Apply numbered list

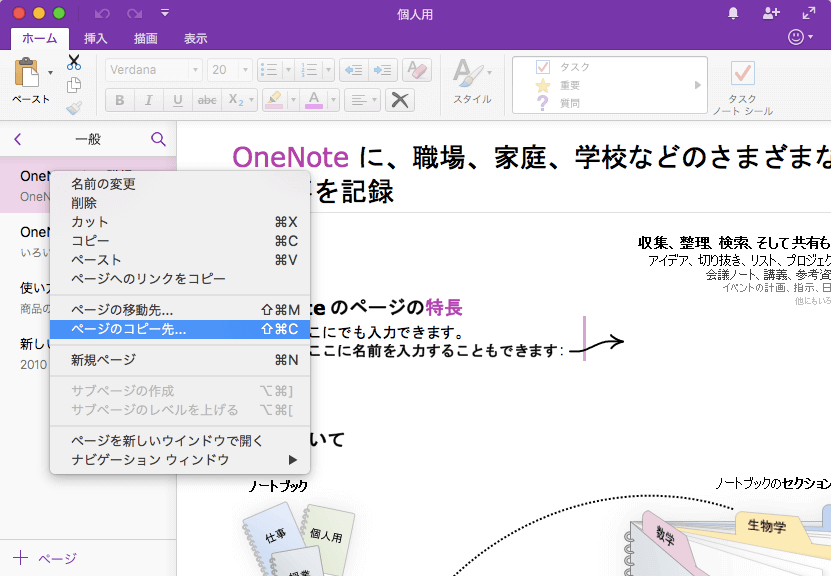(x=310, y=69)
